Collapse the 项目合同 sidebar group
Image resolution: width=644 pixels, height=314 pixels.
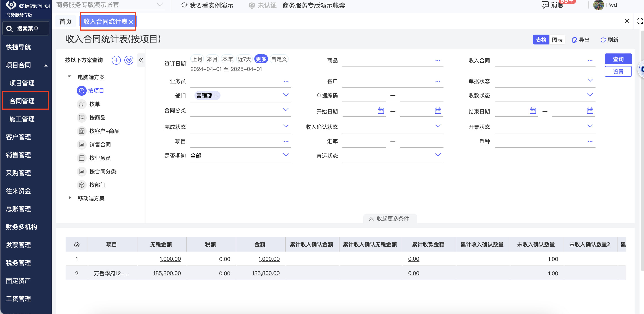tap(46, 66)
